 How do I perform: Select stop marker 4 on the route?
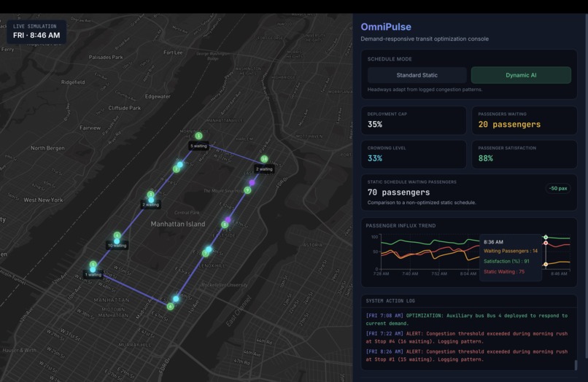coord(117,235)
